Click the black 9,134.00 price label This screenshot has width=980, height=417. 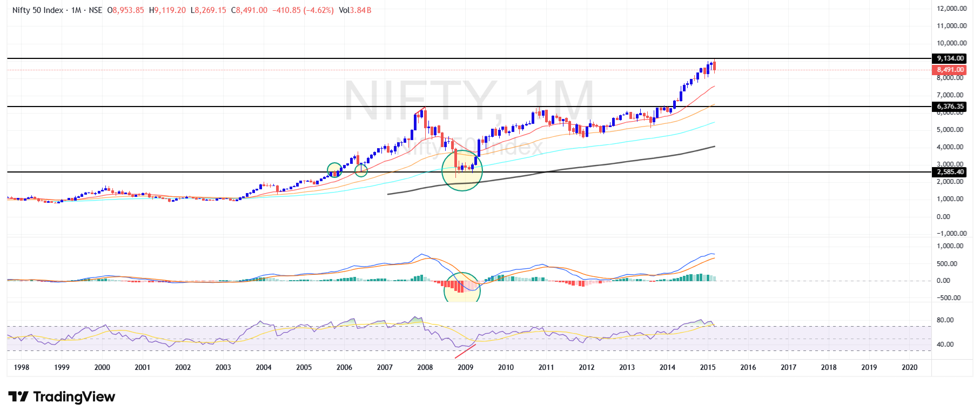point(950,58)
